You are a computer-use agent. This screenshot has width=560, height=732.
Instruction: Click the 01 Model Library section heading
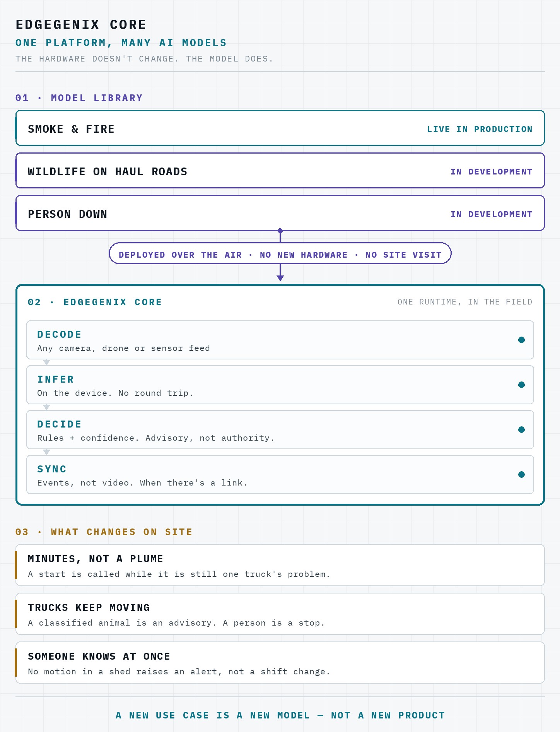click(x=79, y=98)
